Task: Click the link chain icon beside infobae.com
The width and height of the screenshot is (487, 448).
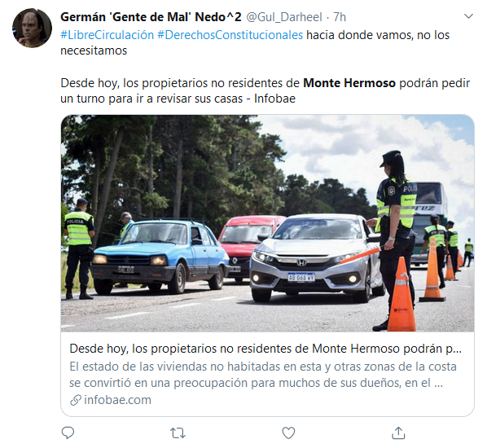Action: pyautogui.click(x=76, y=400)
